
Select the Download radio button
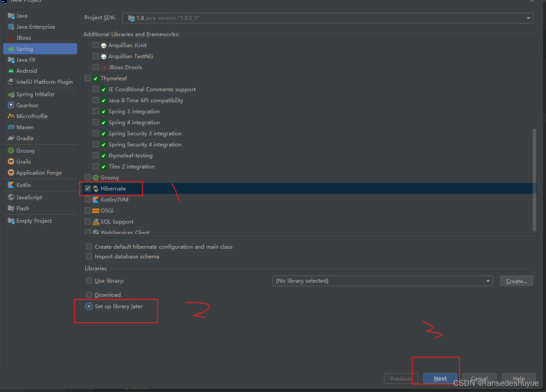89,295
